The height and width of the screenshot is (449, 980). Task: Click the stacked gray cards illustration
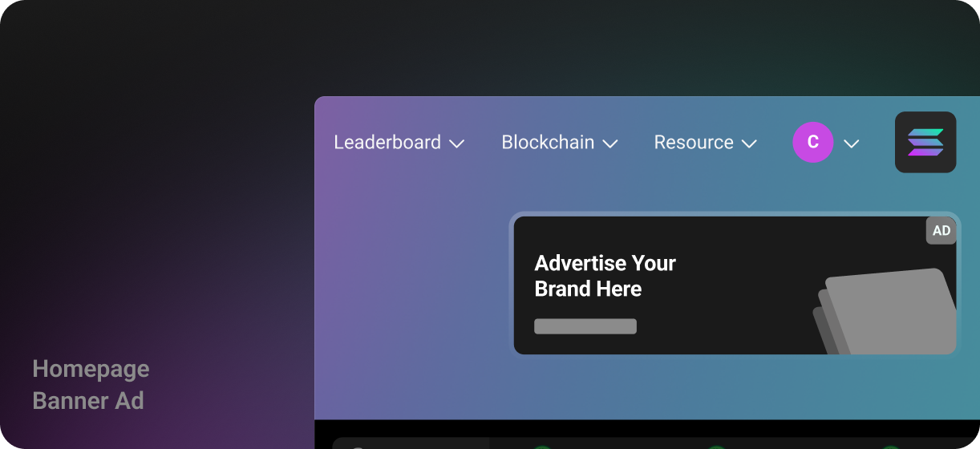pyautogui.click(x=886, y=311)
